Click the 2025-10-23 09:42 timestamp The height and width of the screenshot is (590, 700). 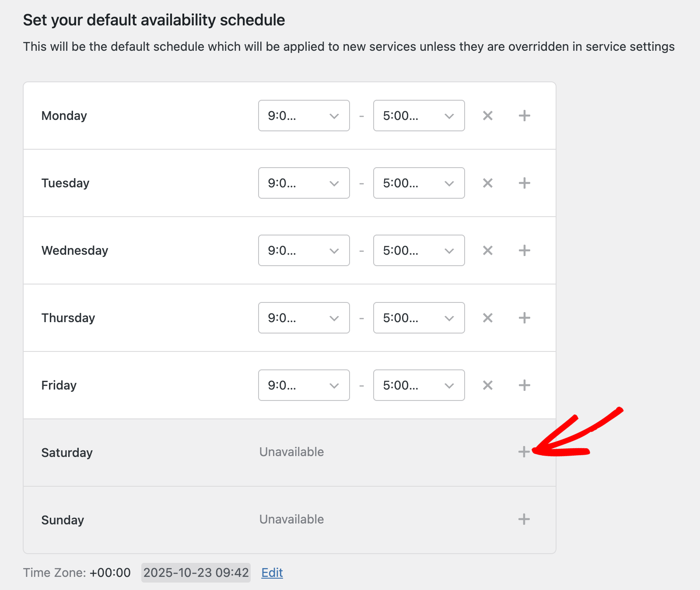[x=196, y=572]
